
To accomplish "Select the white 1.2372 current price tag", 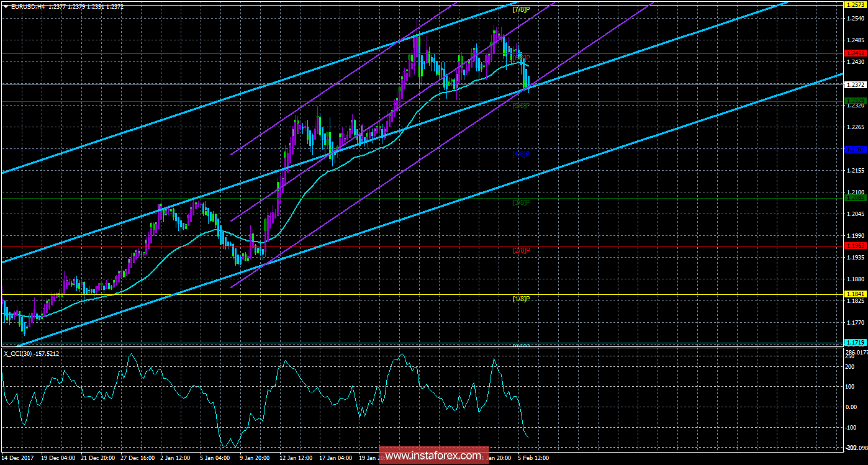I will (855, 84).
